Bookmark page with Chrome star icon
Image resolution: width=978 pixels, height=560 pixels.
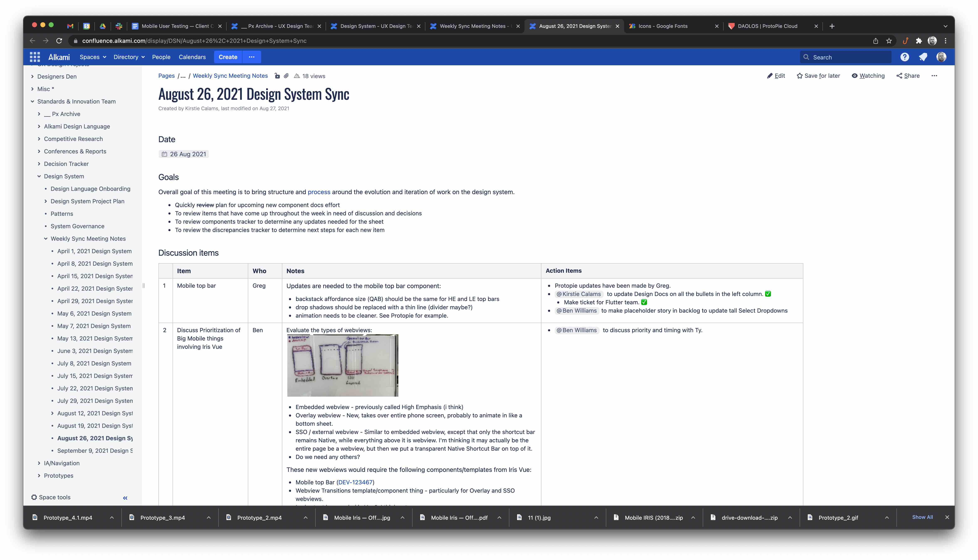889,41
